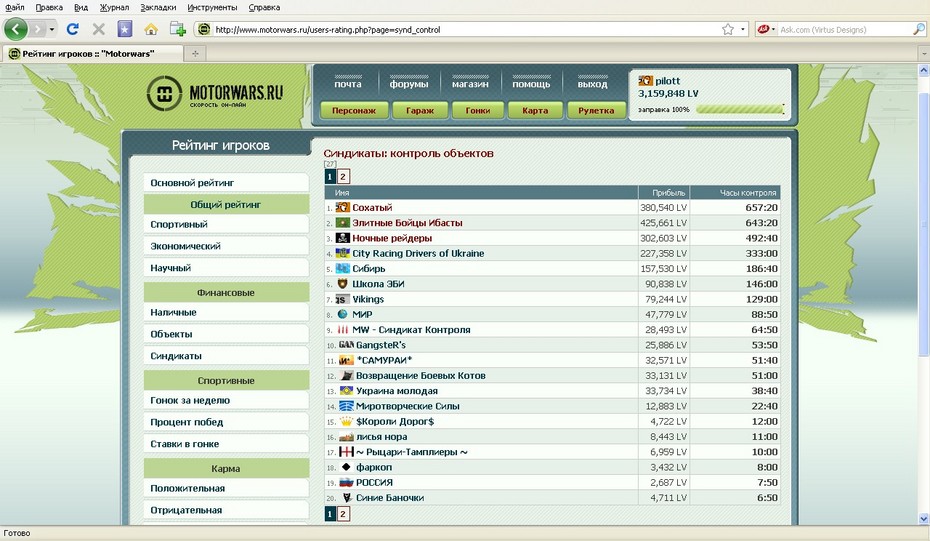930x541 pixels.
Task: Open the магазин link
Action: (x=470, y=84)
